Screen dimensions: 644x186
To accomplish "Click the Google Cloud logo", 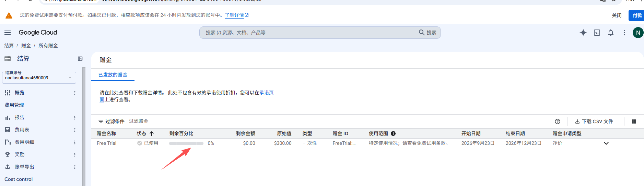I will pyautogui.click(x=38, y=33).
